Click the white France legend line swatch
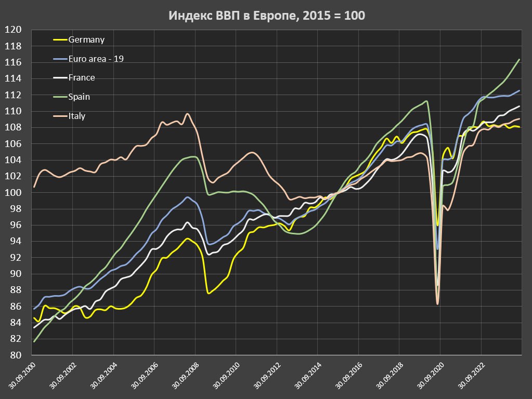Image resolution: width=532 pixels, height=399 pixels. pos(60,78)
